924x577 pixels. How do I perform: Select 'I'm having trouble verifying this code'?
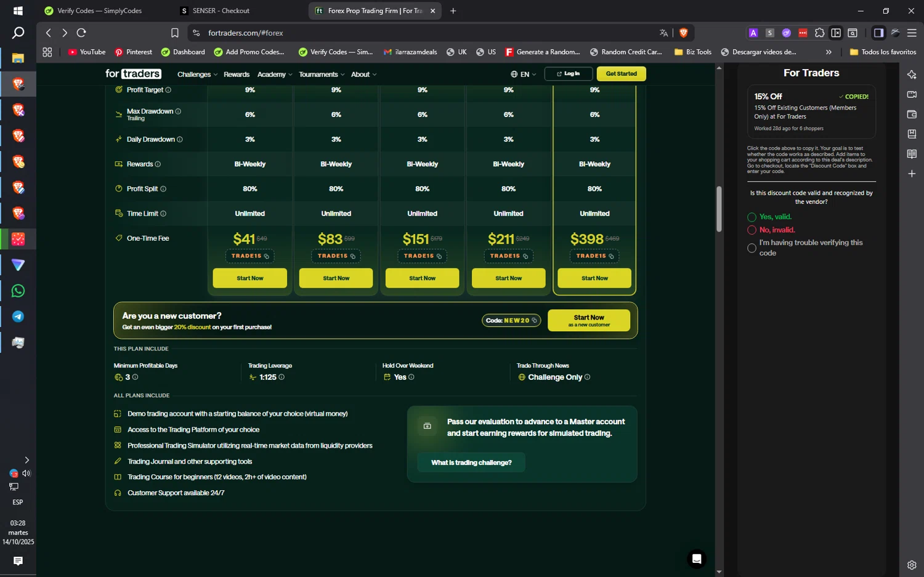[752, 248]
